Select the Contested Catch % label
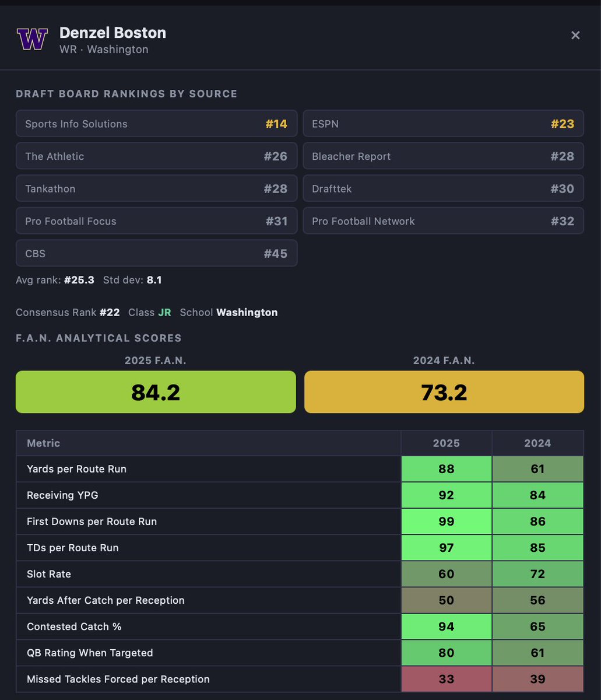This screenshot has width=601, height=700. click(x=74, y=626)
